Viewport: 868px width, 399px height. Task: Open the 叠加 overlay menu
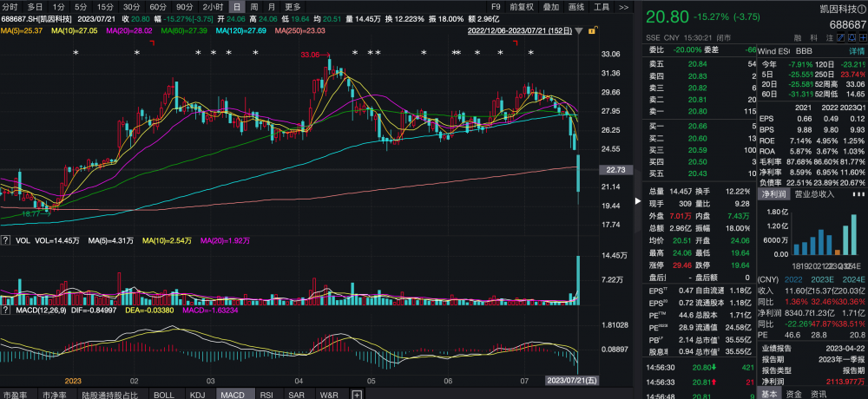(551, 7)
